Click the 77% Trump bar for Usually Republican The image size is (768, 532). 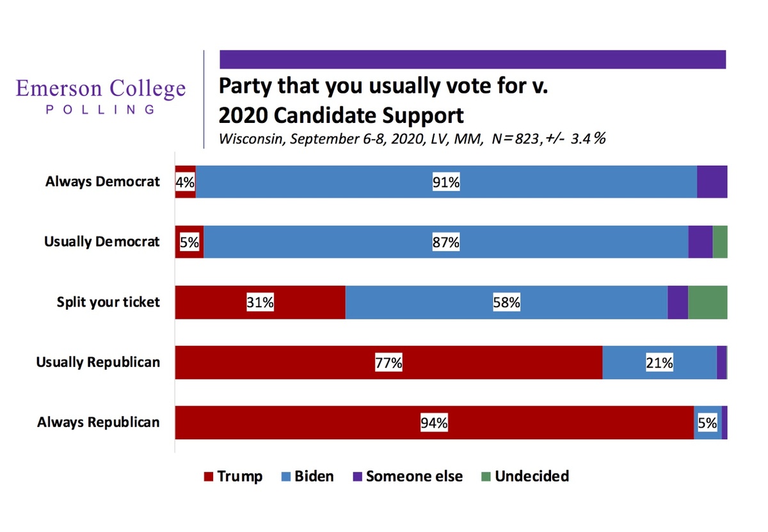click(x=388, y=362)
